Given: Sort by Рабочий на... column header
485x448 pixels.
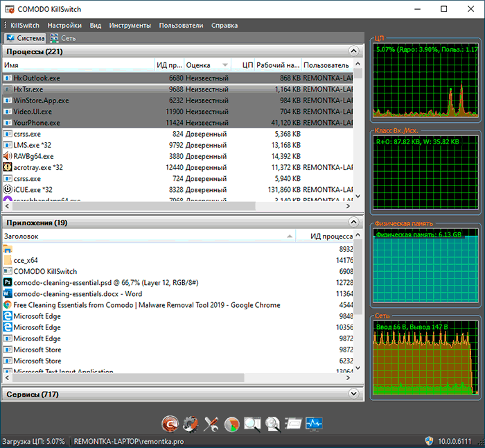Looking at the screenshot, I should (x=278, y=65).
